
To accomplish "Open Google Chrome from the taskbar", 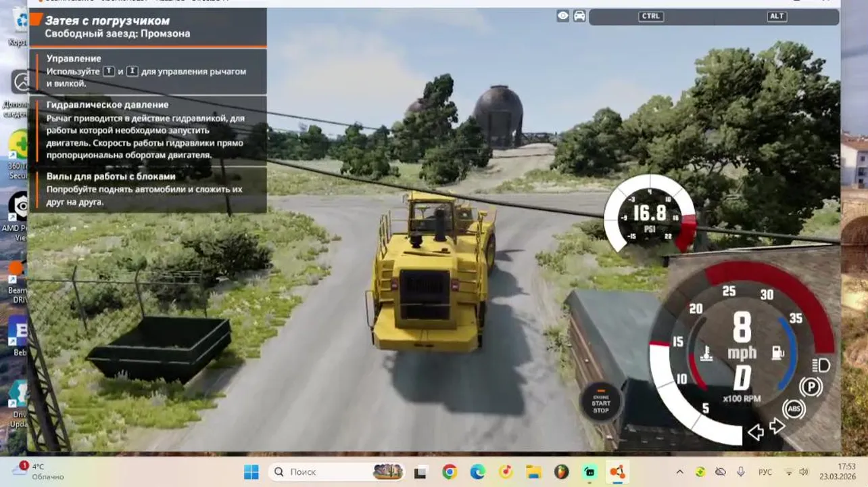I will (450, 471).
